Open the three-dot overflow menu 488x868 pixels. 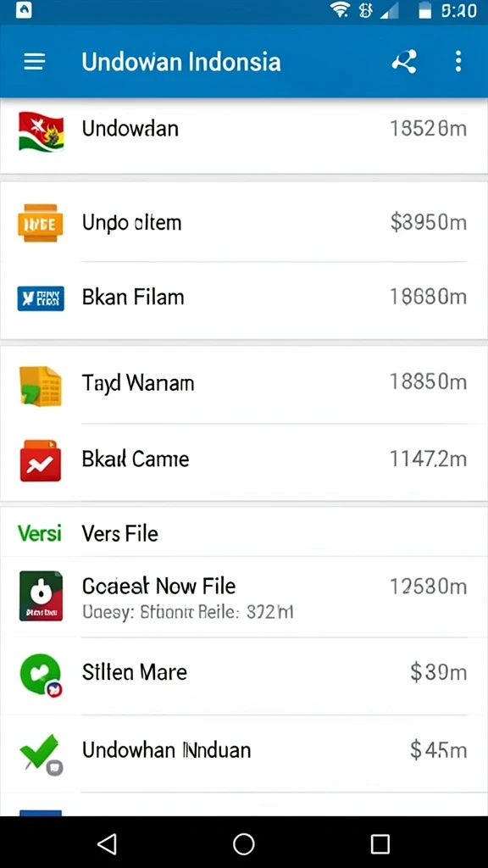tap(458, 61)
